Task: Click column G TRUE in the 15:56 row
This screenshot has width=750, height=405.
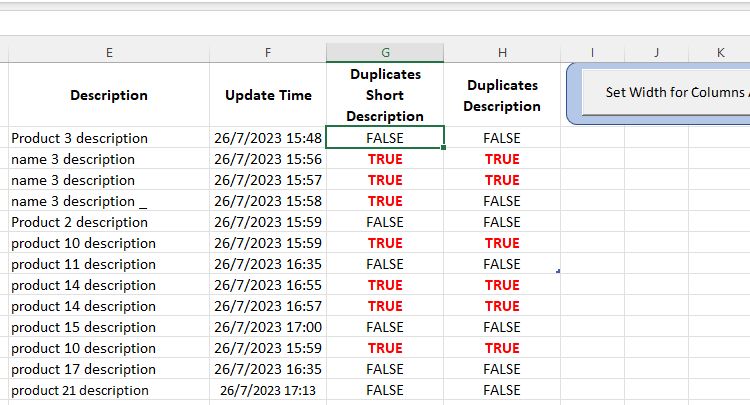Action: click(x=385, y=159)
